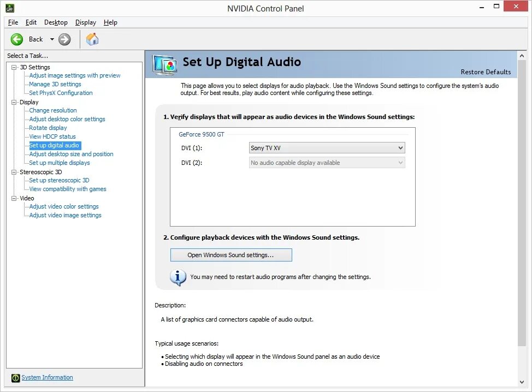Viewport: 532px width, 392px height.
Task: Open the File menu
Action: (x=13, y=22)
